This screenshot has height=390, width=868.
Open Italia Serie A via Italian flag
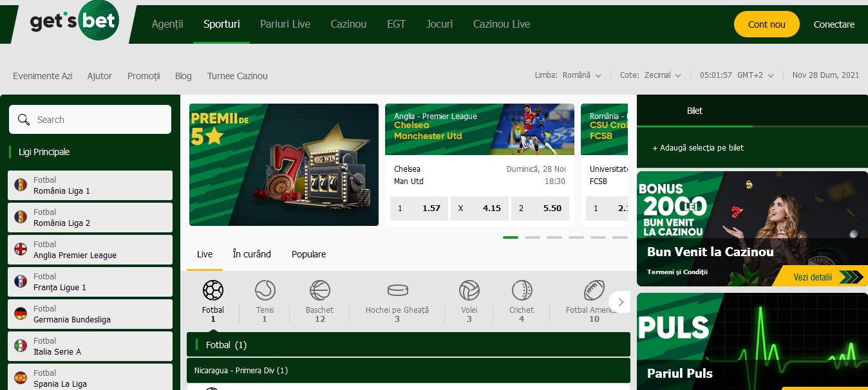[21, 346]
